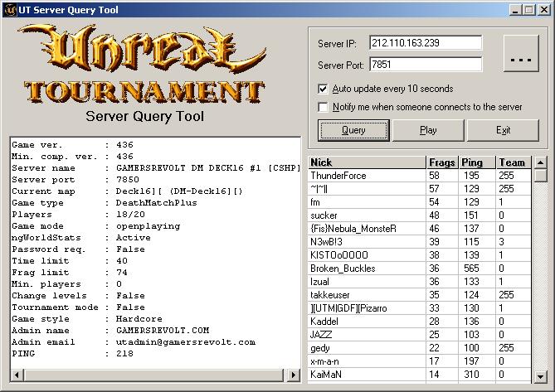Viewport: 555px width, 392px height.
Task: Click server info scroll left arrow
Action: click(17, 375)
